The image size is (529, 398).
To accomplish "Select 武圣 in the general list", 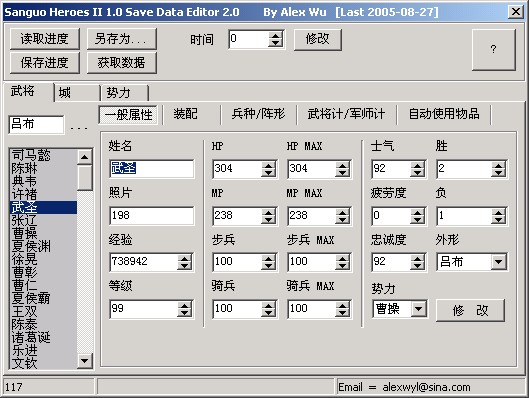I will pos(44,207).
